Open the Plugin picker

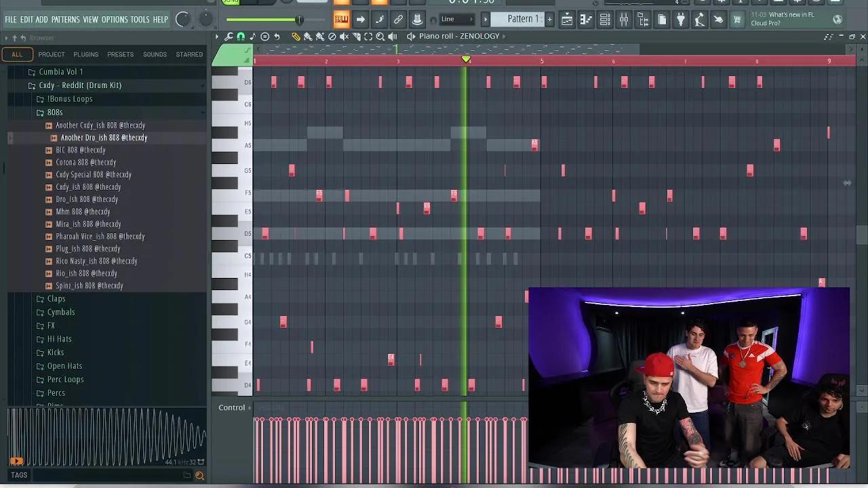(x=681, y=19)
